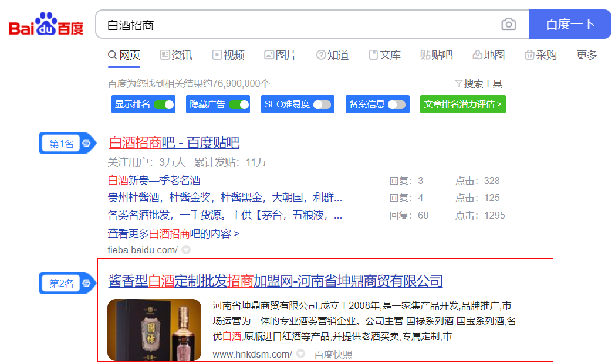Expand the 更多 menu

587,55
